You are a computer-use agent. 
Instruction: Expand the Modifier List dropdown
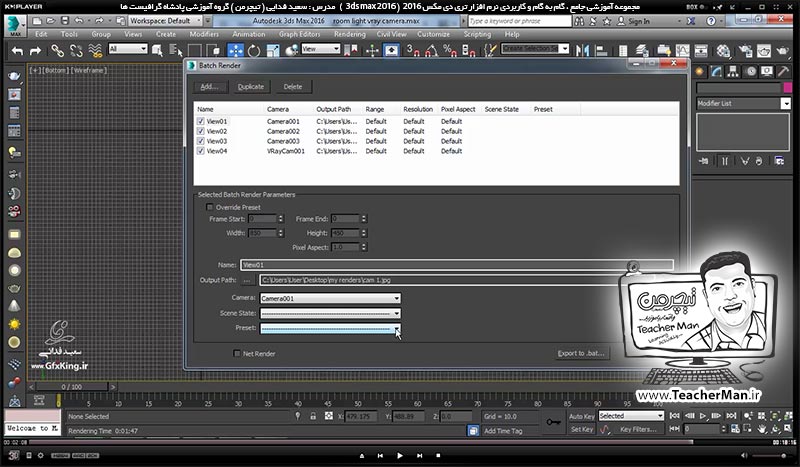click(x=785, y=103)
